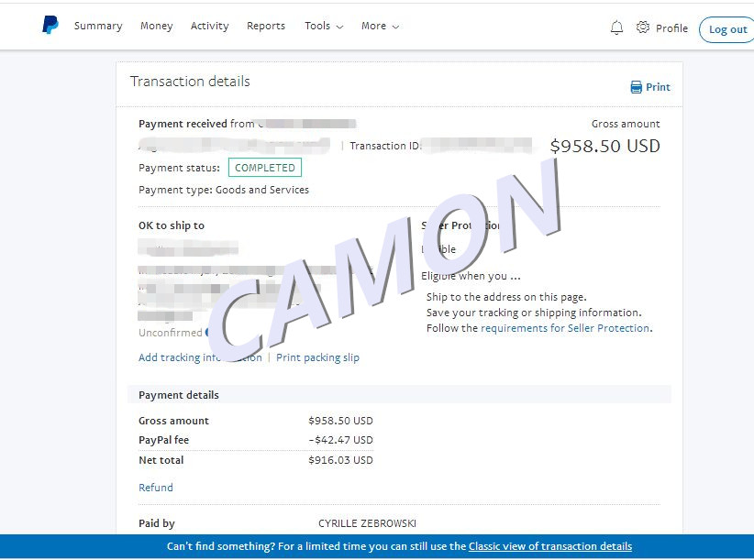Click the printer icon
754x560 pixels.
pos(637,87)
